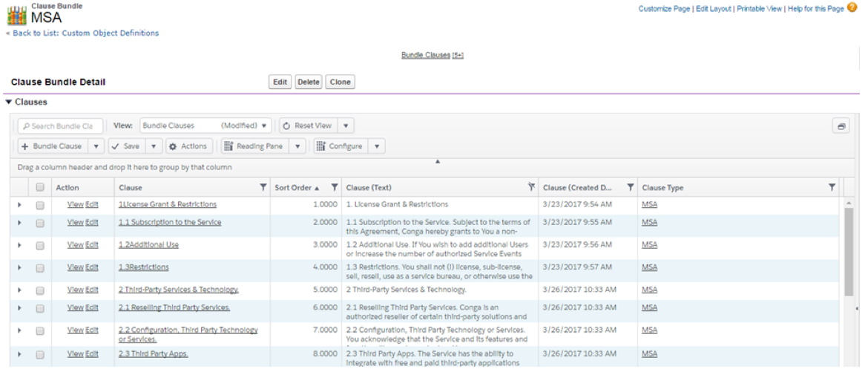Open filter for Clause column
Viewport: 868px width, 372px height.
pyautogui.click(x=263, y=187)
